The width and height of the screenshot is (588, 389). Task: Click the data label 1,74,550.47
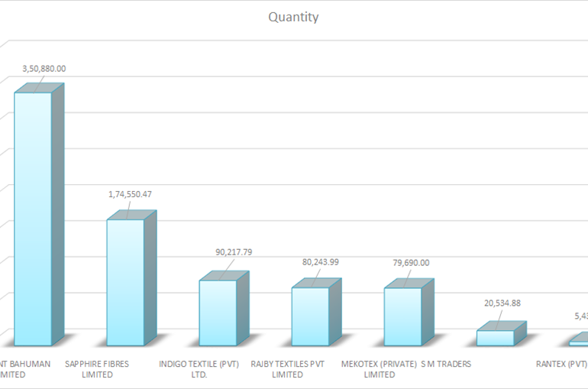click(130, 194)
